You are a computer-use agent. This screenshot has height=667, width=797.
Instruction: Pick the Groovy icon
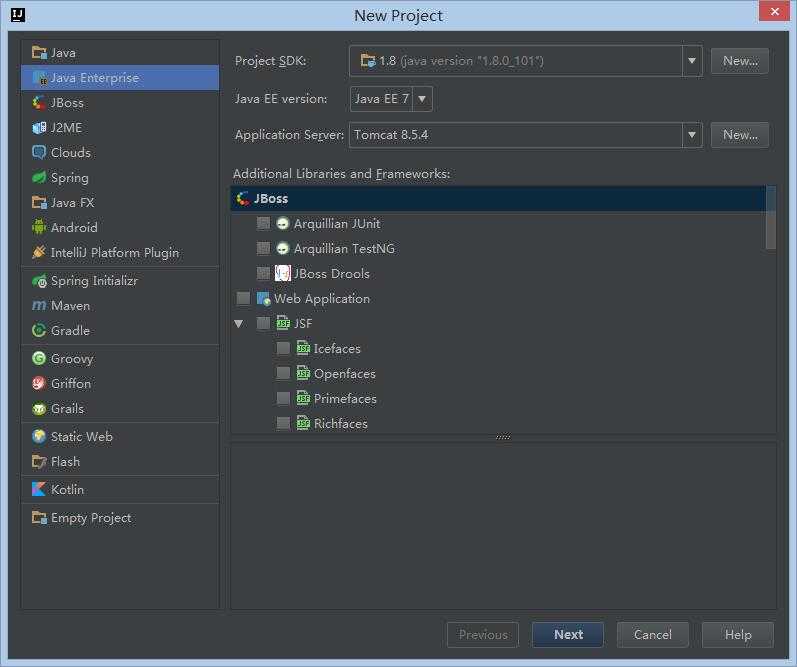pyautogui.click(x=39, y=358)
